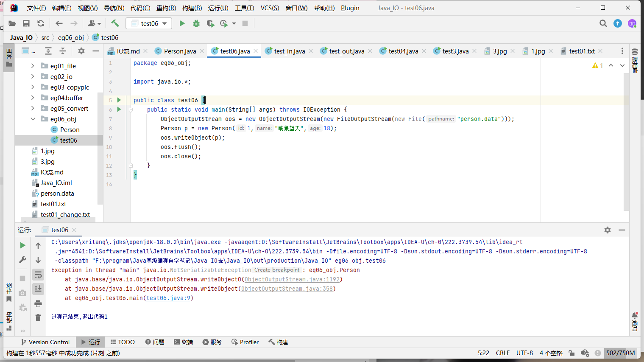644x362 pixels.
Task: Switch to the test01.txt editor tab
Action: (x=582, y=51)
